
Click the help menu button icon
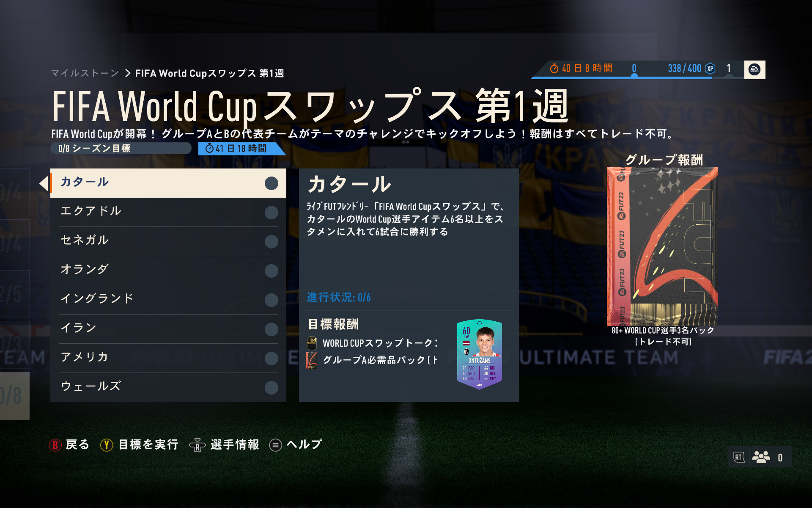[275, 445]
